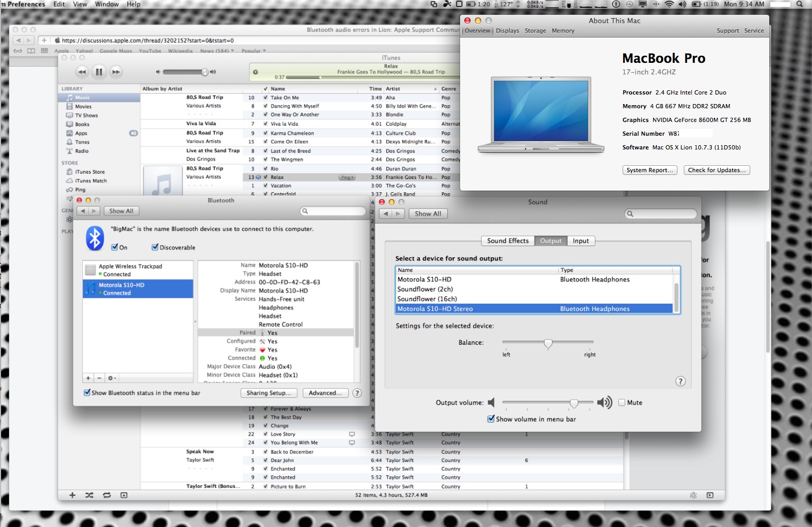Click the Check for Updates button

(717, 170)
